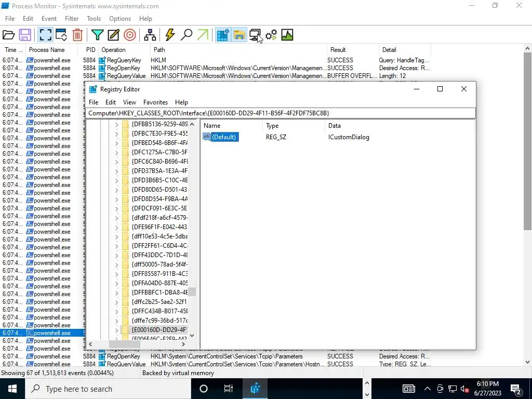Open the notification center icon
This screenshot has width=532, height=399.
(x=516, y=389)
